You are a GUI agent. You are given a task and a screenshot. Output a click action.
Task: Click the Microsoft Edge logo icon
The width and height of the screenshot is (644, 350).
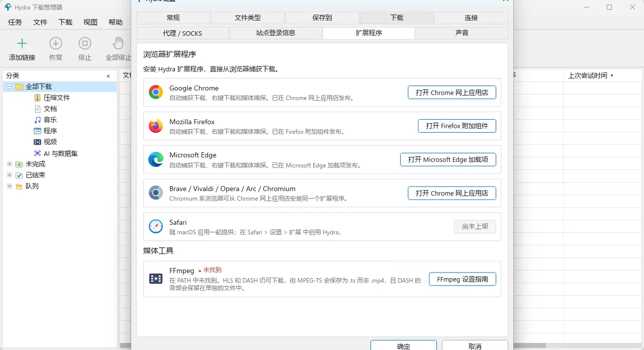(x=156, y=159)
